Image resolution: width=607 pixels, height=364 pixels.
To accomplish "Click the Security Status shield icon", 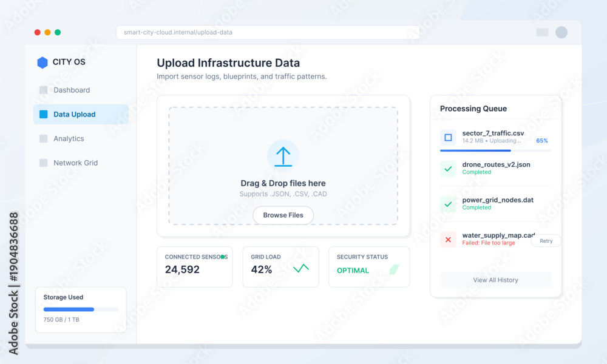I will (x=394, y=269).
